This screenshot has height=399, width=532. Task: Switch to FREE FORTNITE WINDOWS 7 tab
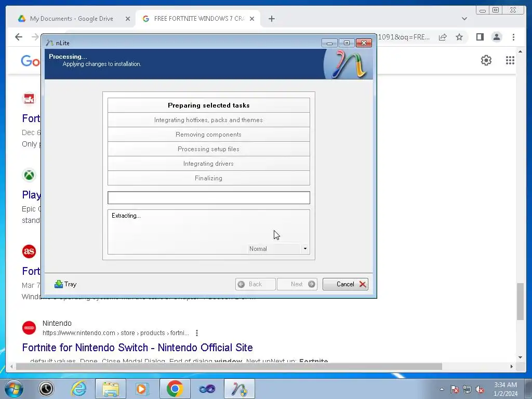tap(198, 19)
